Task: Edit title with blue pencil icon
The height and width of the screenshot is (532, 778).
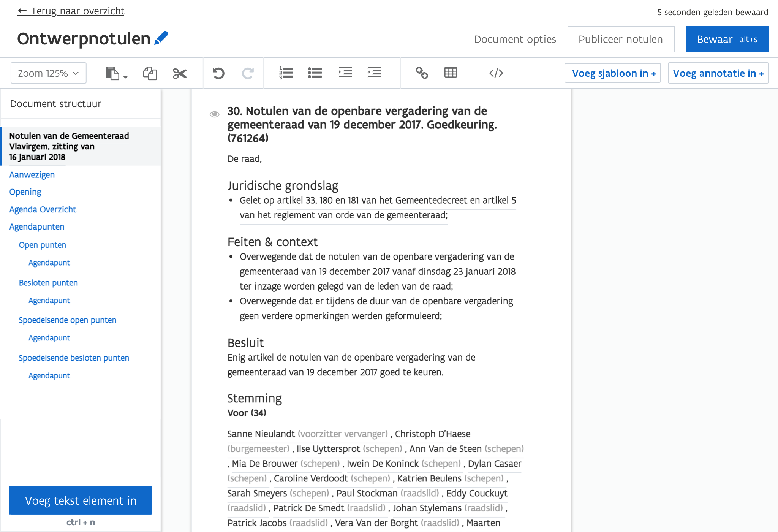Action: coord(161,38)
